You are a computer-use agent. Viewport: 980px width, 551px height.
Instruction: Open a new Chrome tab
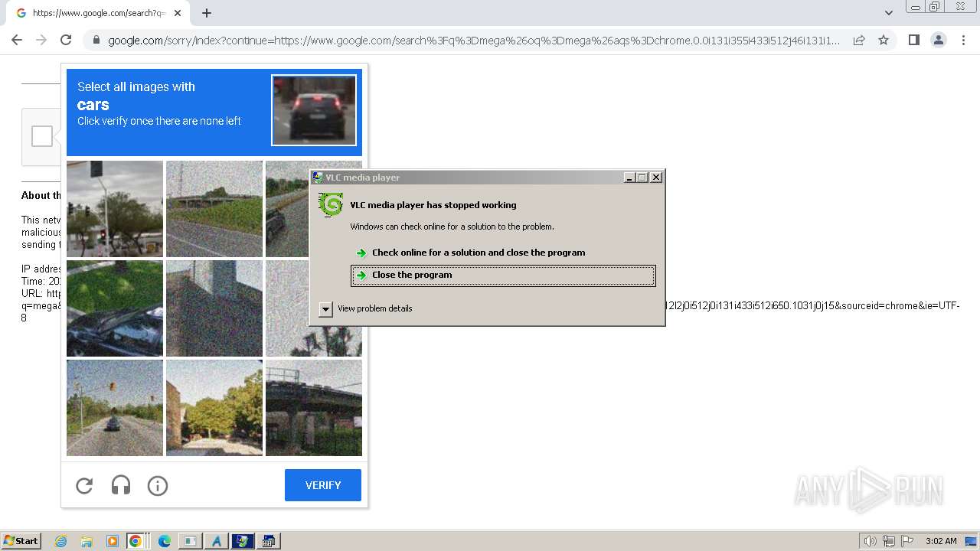207,13
